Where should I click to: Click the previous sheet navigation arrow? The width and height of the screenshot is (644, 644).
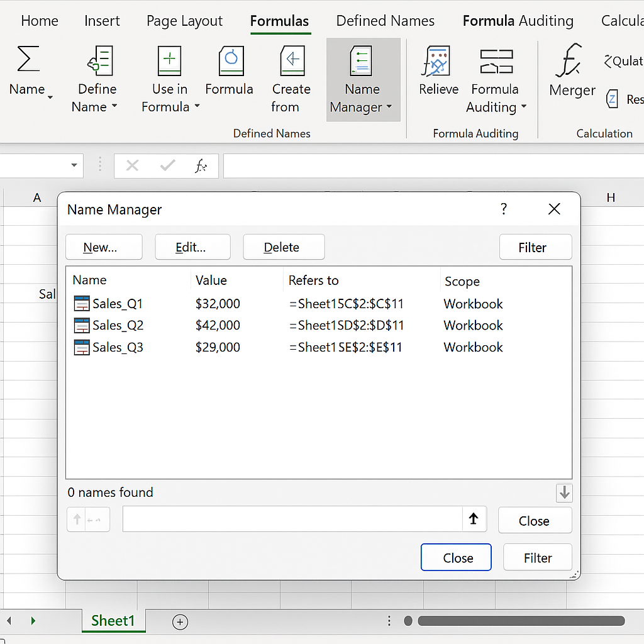click(9, 621)
